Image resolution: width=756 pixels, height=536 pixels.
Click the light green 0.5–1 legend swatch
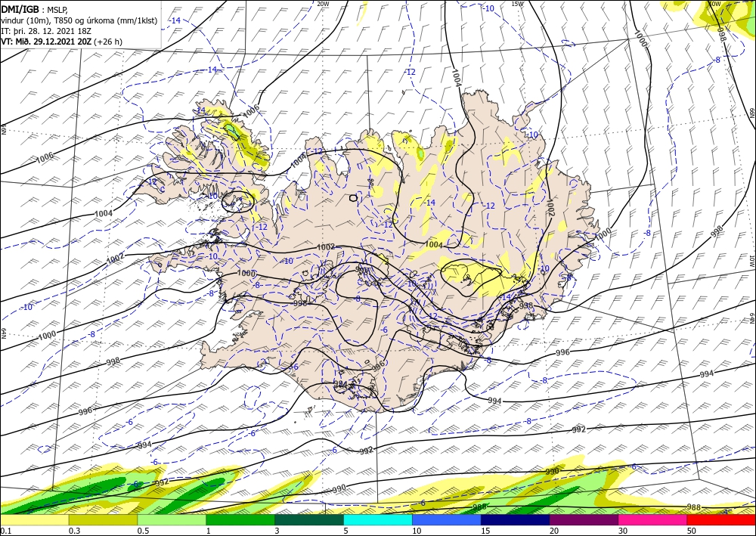tap(172, 520)
